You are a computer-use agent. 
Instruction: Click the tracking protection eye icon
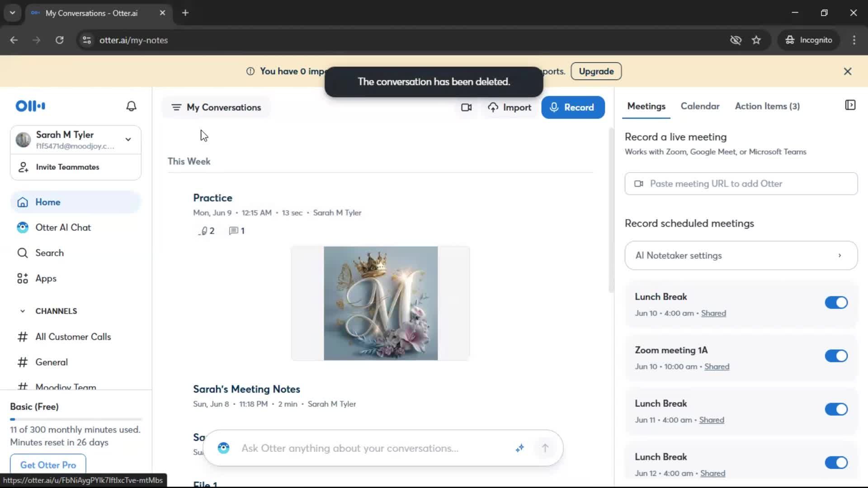click(736, 40)
